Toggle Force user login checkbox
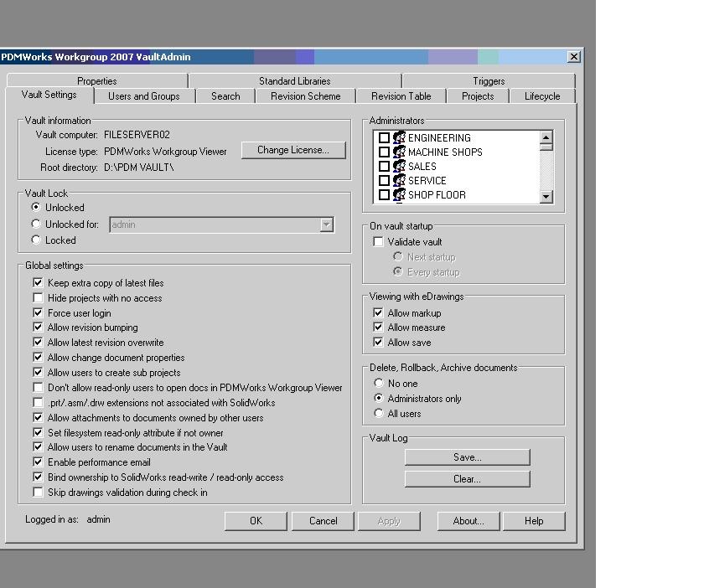704x588 pixels. pos(38,313)
